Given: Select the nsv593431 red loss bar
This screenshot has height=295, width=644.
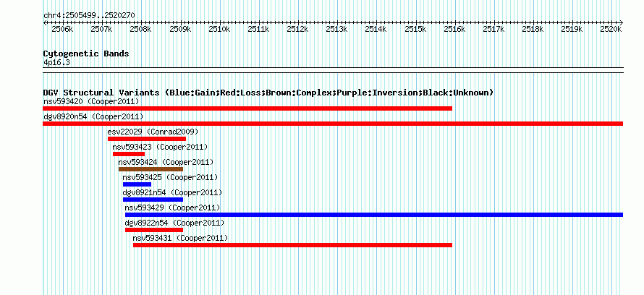Looking at the screenshot, I should tap(292, 245).
